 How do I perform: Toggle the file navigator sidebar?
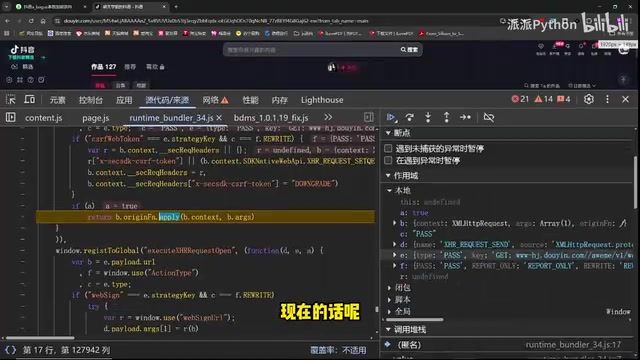(11, 118)
